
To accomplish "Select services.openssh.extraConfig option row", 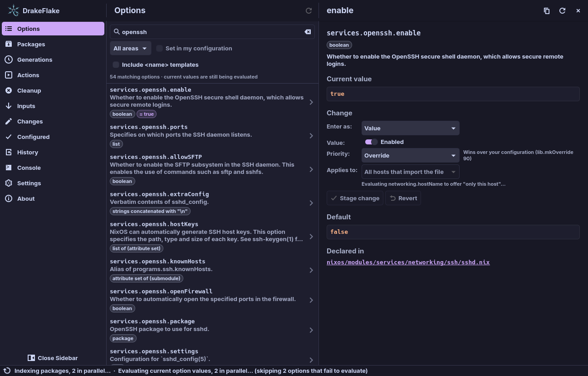I will (213, 203).
